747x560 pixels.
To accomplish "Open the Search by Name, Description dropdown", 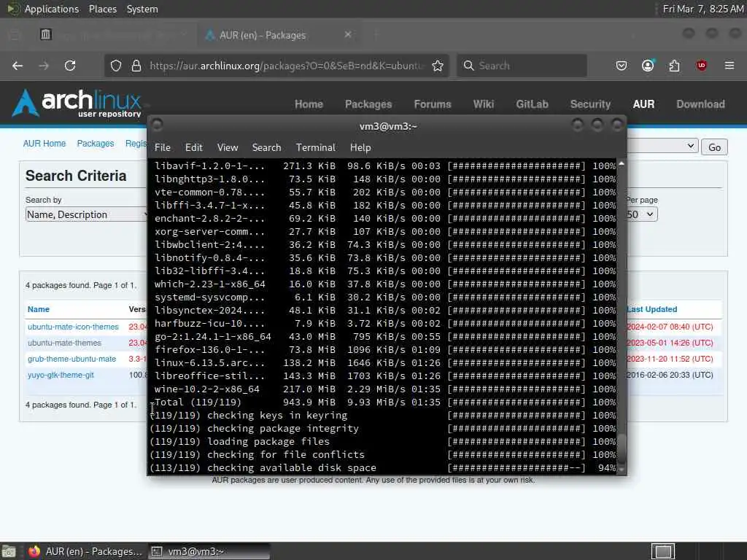I will [86, 215].
